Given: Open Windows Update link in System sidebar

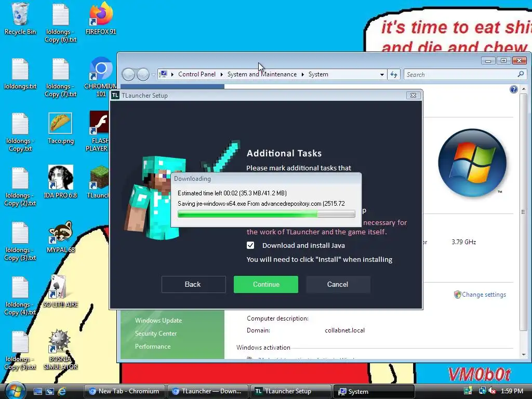Looking at the screenshot, I should (158, 320).
